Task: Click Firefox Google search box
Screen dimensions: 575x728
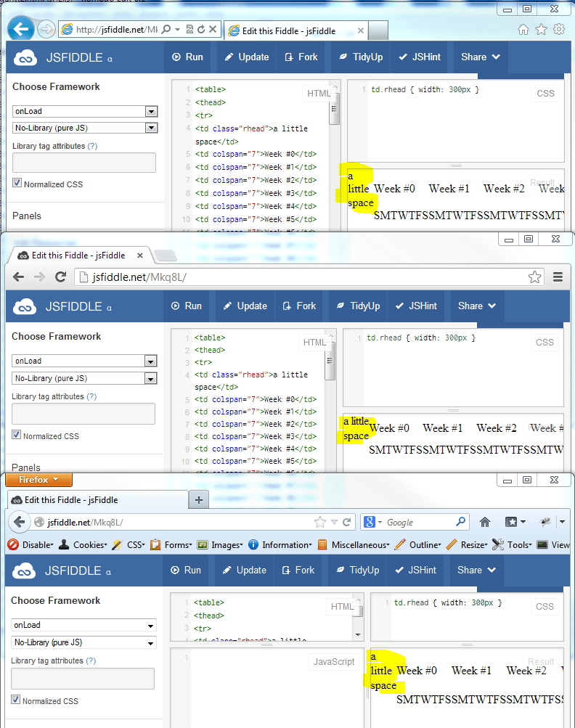Action: tap(415, 523)
